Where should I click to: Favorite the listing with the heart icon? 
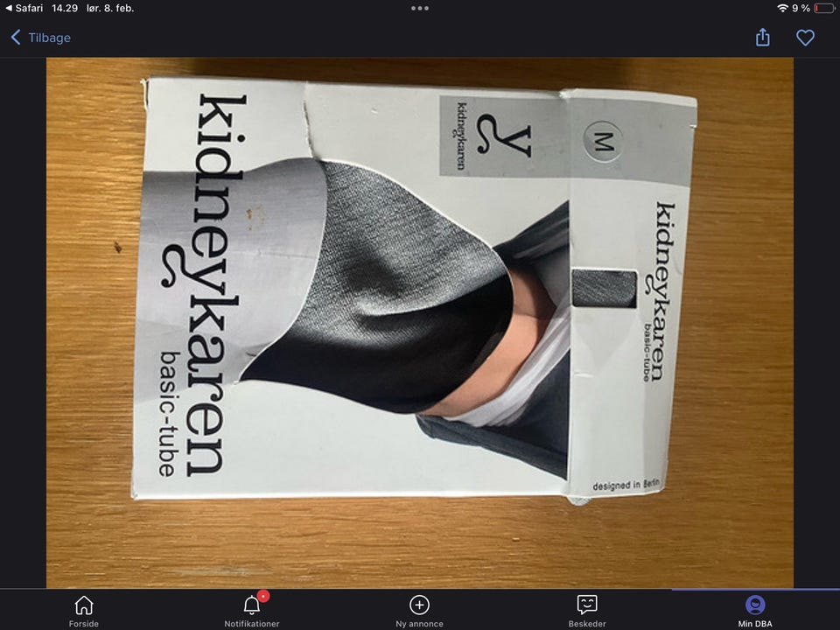805,38
